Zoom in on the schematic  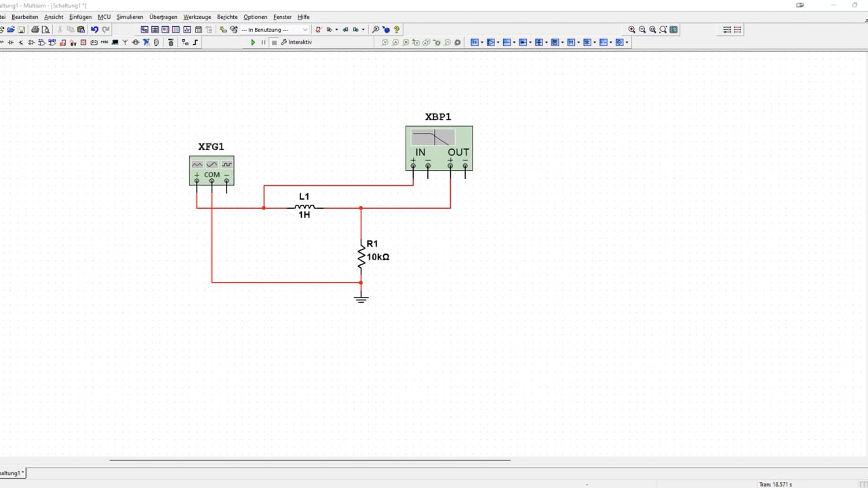pyautogui.click(x=632, y=30)
